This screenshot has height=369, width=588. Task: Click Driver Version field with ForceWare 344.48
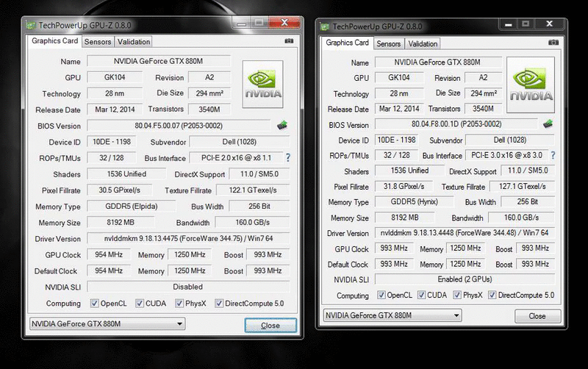pos(465,233)
